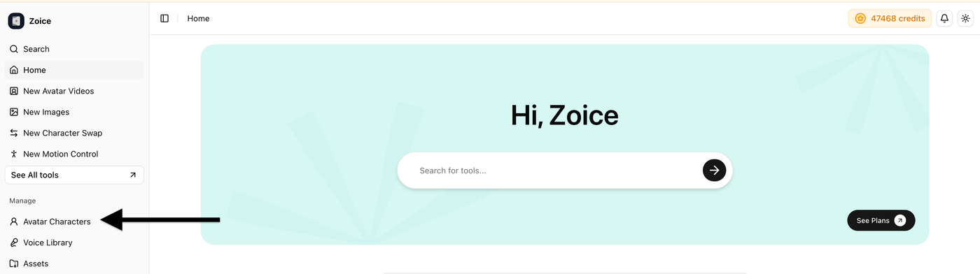Open New Avatar Videos tool
This screenshot has width=980, height=274.
[74, 91]
